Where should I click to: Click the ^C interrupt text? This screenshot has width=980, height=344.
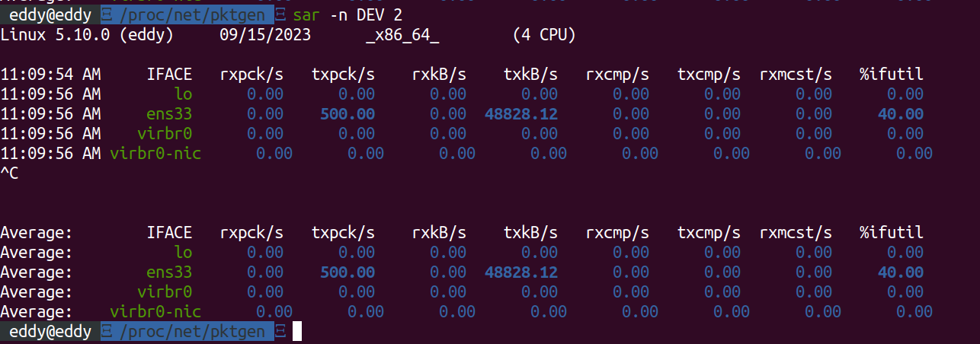[x=10, y=174]
